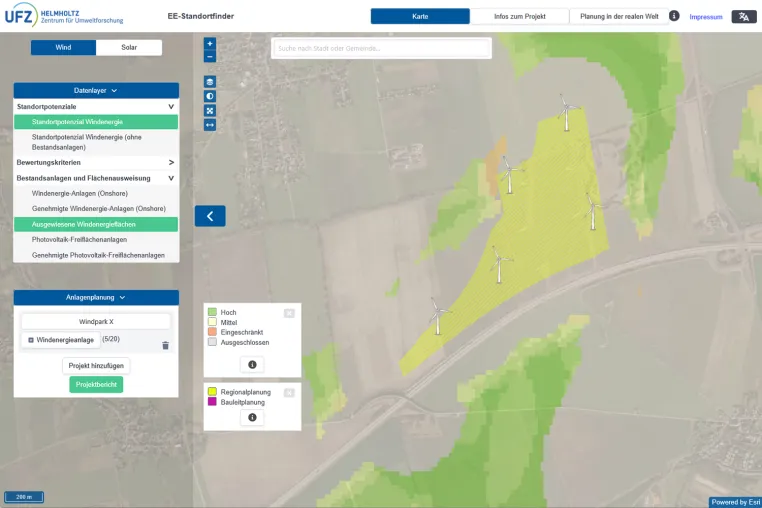The width and height of the screenshot is (762, 508).
Task: Expand the Bewertungskriterien section
Action: (x=96, y=162)
